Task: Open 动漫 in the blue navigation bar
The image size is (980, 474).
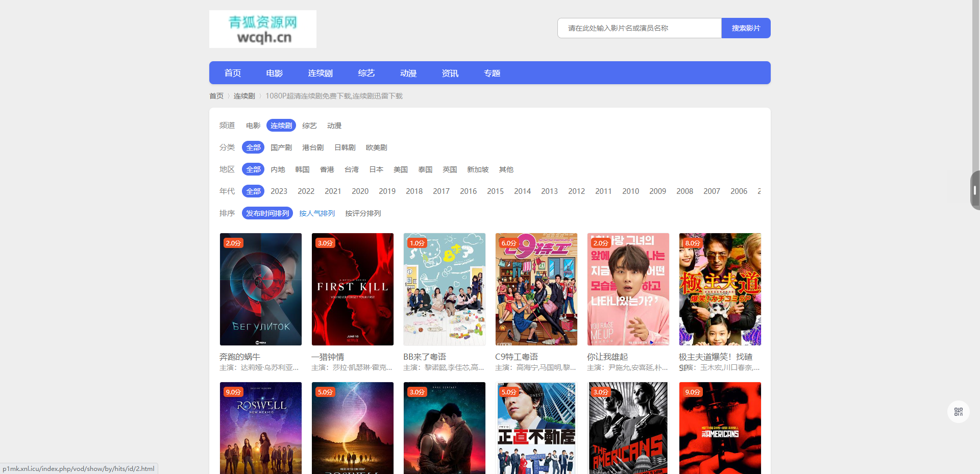Action: point(408,73)
